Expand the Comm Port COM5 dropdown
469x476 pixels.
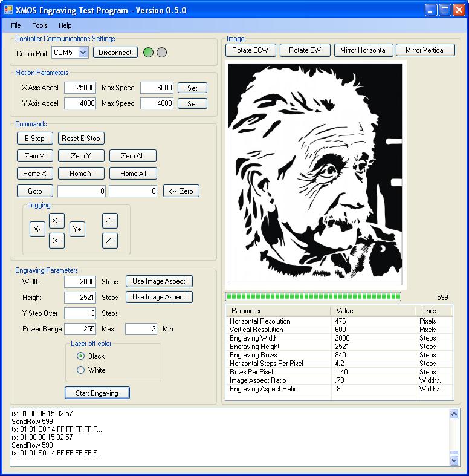tap(83, 53)
